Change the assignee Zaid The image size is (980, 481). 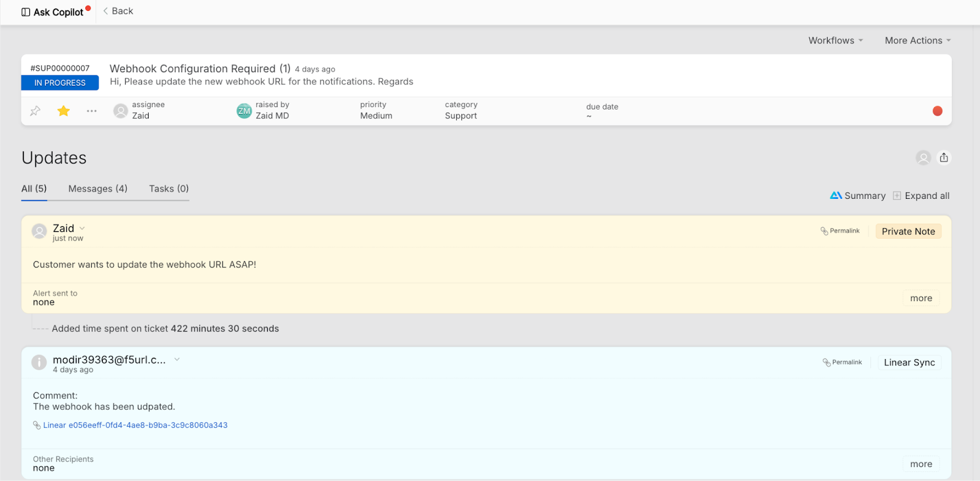tap(141, 116)
